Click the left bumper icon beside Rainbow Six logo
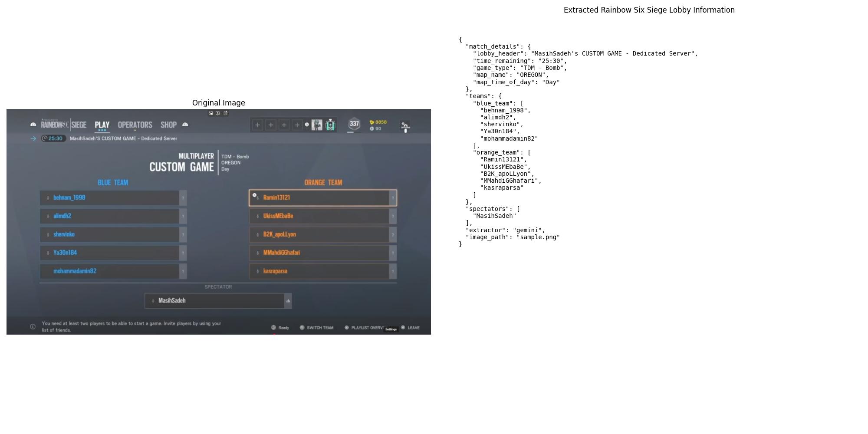 pos(33,125)
